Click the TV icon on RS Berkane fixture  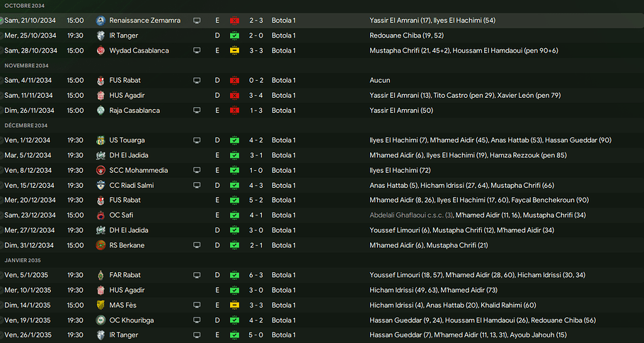click(x=197, y=245)
